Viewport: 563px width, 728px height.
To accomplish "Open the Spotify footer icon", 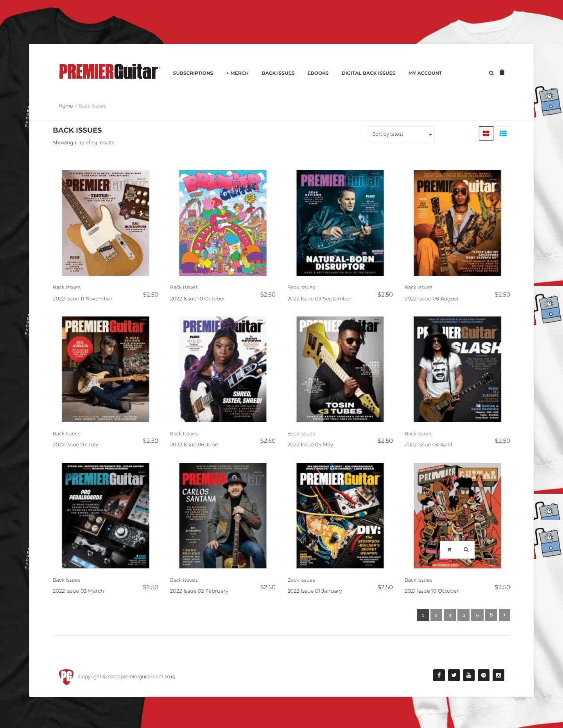I will [483, 675].
